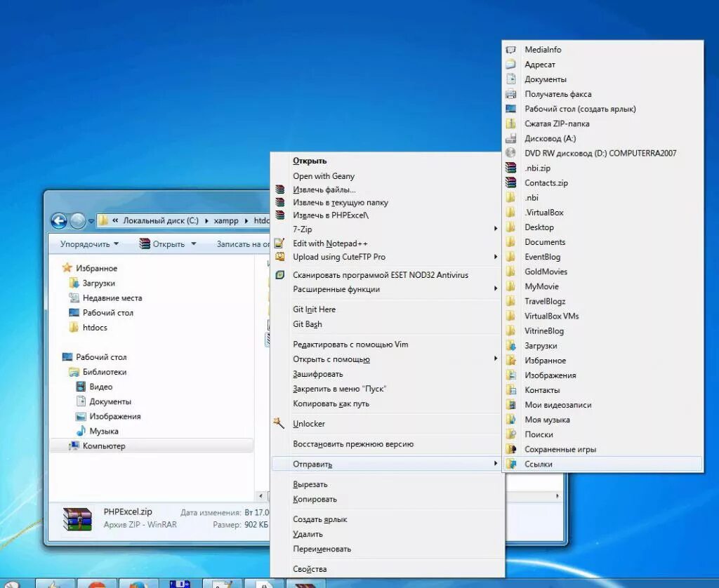Choose Open with Geany
The image size is (719, 588).
point(324,176)
